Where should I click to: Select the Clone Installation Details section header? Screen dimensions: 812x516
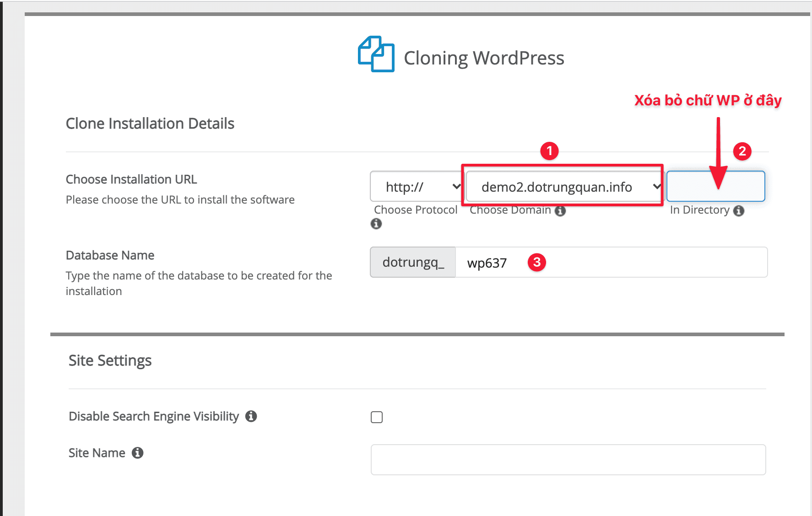[x=150, y=123]
